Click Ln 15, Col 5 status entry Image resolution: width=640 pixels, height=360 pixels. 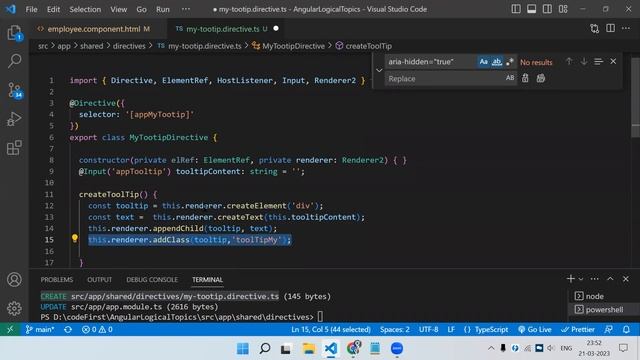tap(331, 329)
